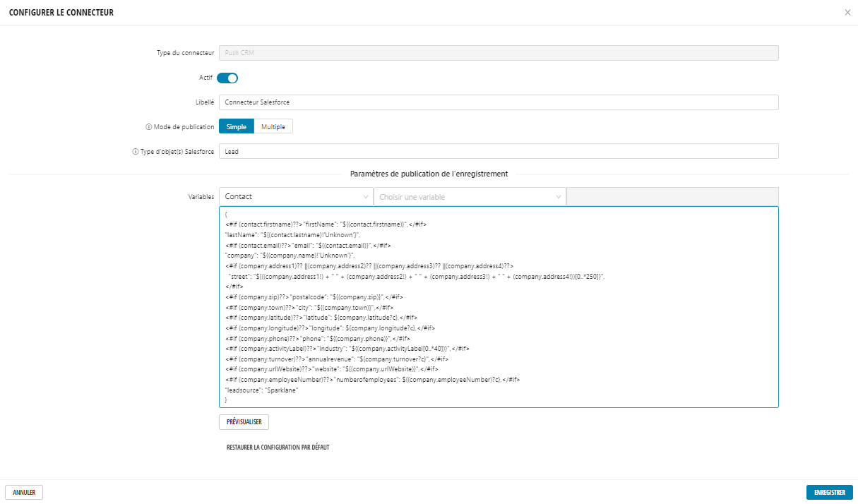Click the "leadsource": "Sparklane" line
The width and height of the screenshot is (858, 504).
(262, 390)
